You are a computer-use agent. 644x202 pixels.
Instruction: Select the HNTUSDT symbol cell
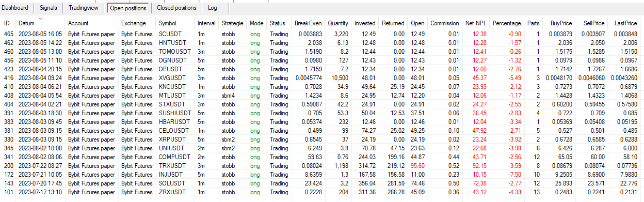[x=170, y=42]
